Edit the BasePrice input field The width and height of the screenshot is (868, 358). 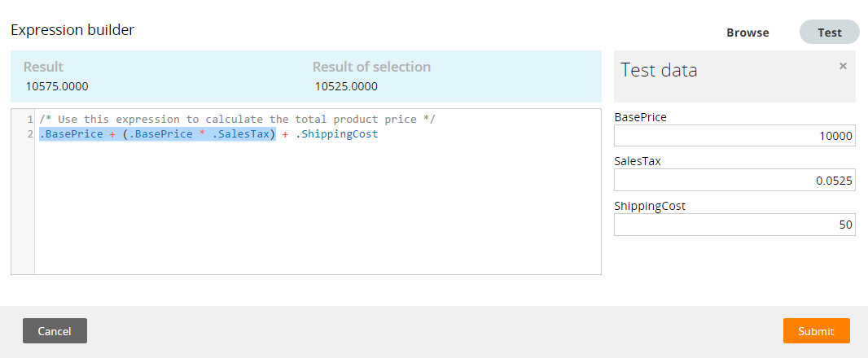click(734, 136)
